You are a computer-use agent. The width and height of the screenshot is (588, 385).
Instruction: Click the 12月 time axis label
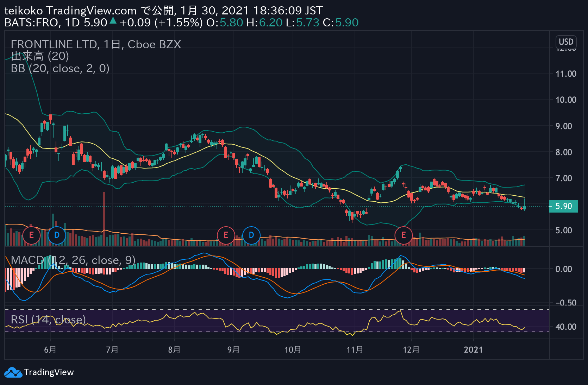(411, 349)
